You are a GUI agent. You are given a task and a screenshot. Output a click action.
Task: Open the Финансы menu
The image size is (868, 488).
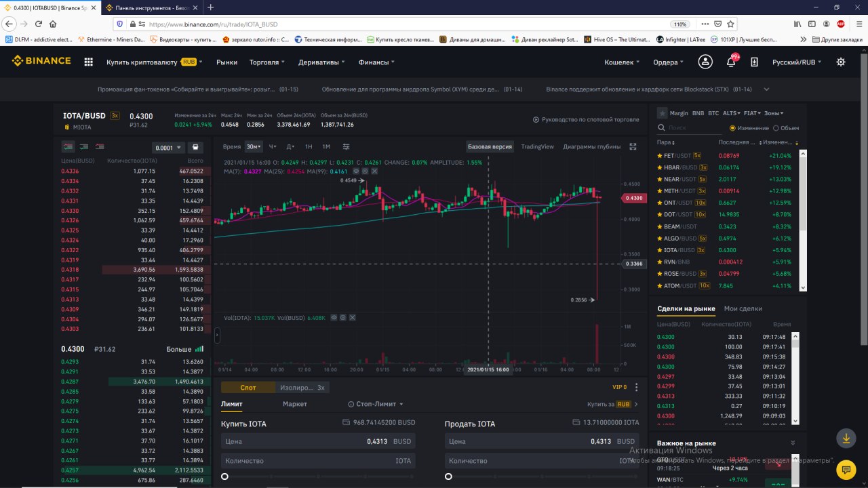pyautogui.click(x=376, y=62)
